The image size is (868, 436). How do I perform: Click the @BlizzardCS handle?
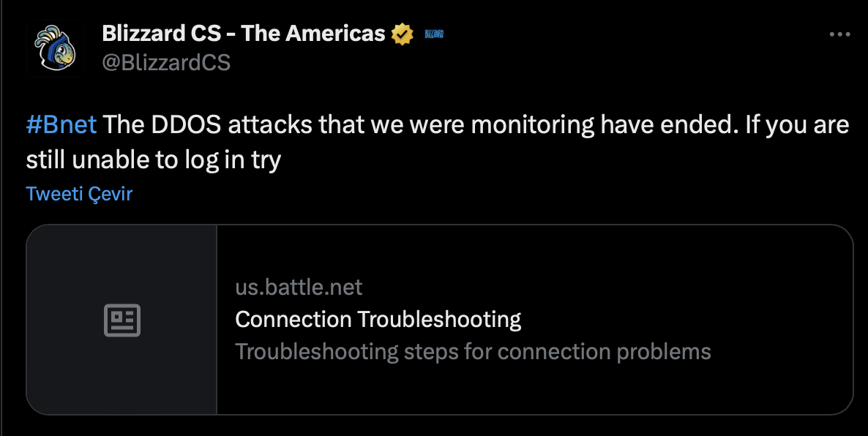(166, 63)
